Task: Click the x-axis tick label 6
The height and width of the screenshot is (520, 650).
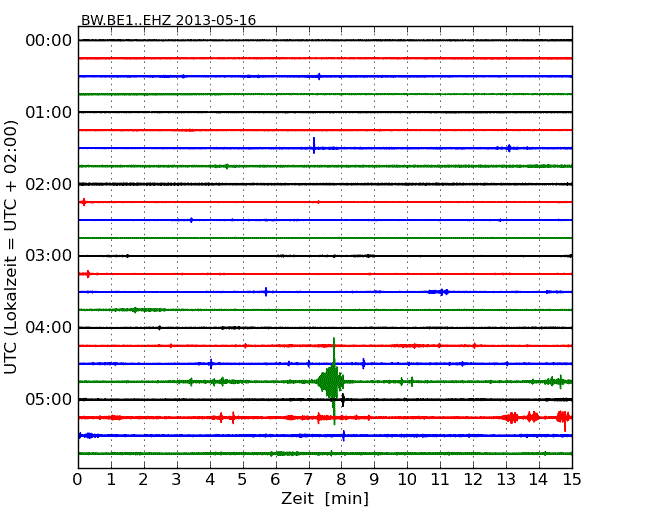Action: [276, 479]
